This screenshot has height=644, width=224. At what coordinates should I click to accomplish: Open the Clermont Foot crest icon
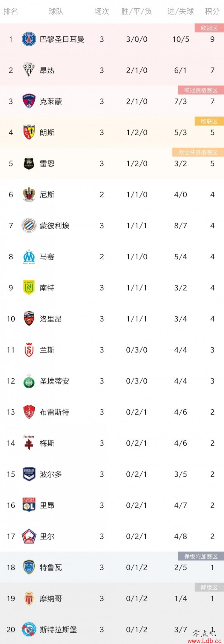(29, 101)
